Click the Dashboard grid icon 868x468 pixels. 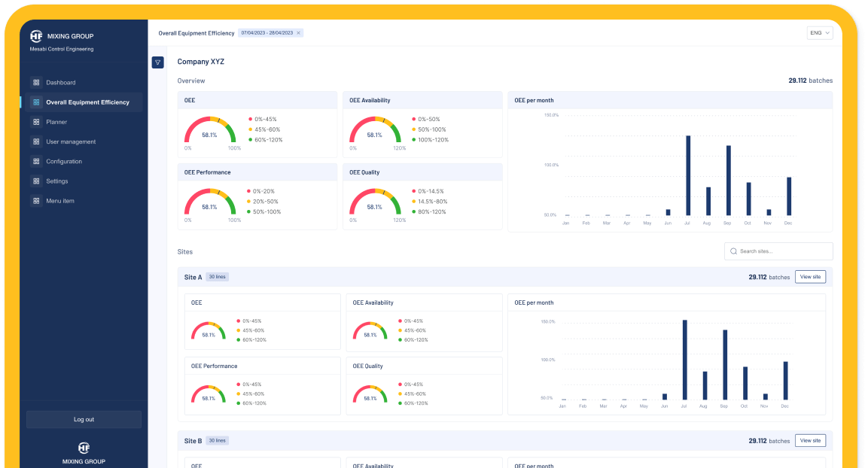(36, 83)
